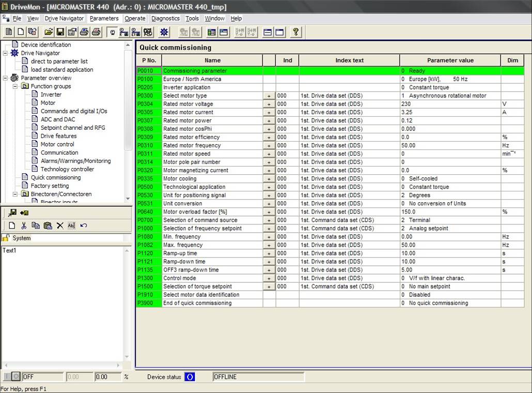Click the 'P No.' column header
The width and height of the screenshot is (532, 393).
point(149,61)
